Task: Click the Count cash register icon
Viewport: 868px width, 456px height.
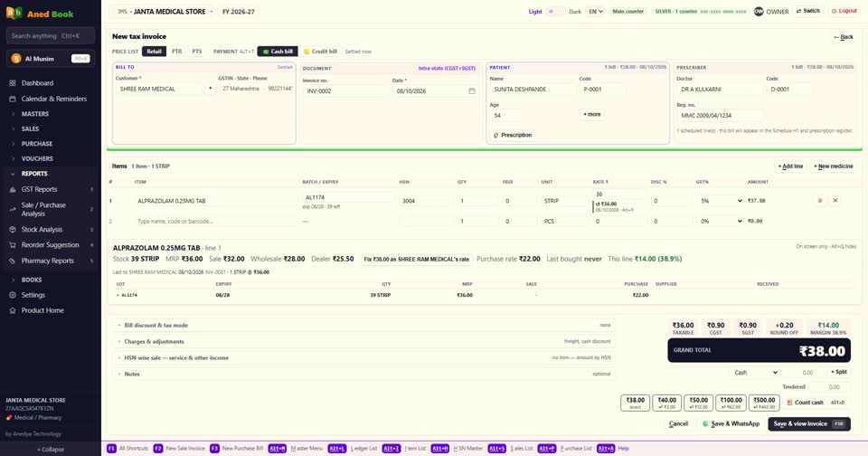Action: (790, 403)
